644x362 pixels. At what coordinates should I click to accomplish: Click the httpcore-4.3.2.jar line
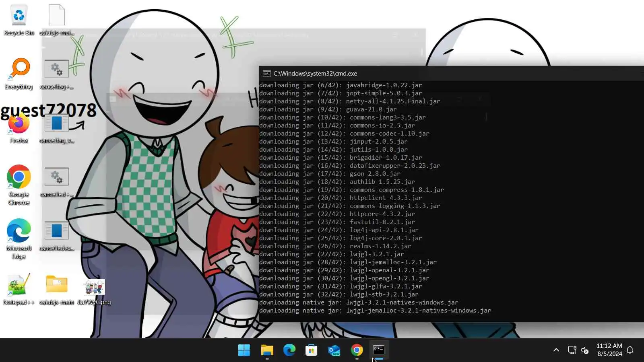tap(337, 214)
